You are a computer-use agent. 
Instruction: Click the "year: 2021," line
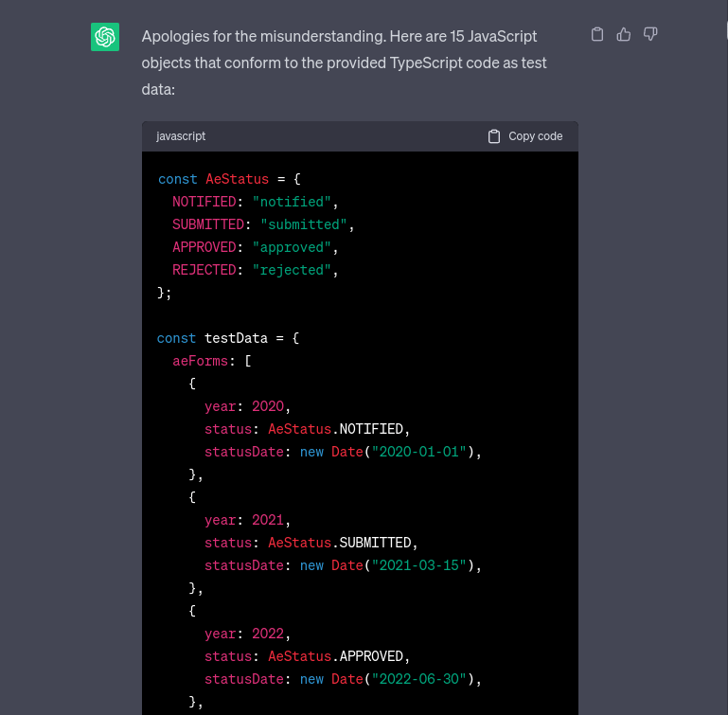pos(247,520)
